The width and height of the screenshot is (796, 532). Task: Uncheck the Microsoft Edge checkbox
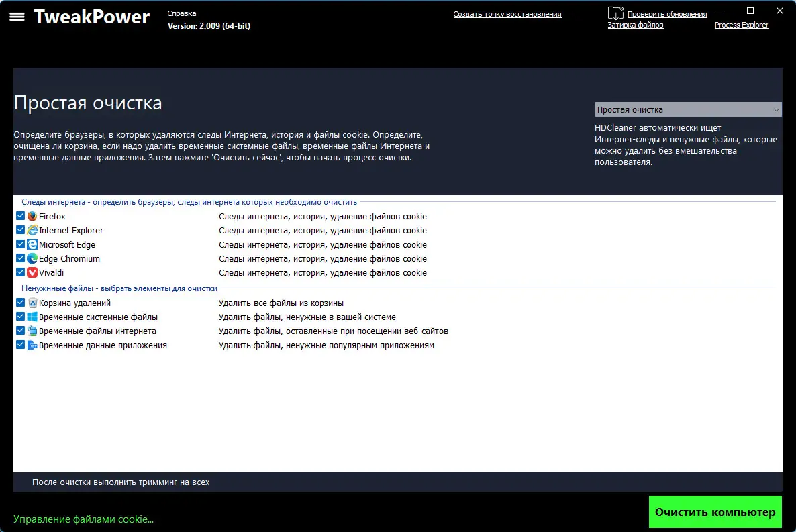tap(20, 244)
